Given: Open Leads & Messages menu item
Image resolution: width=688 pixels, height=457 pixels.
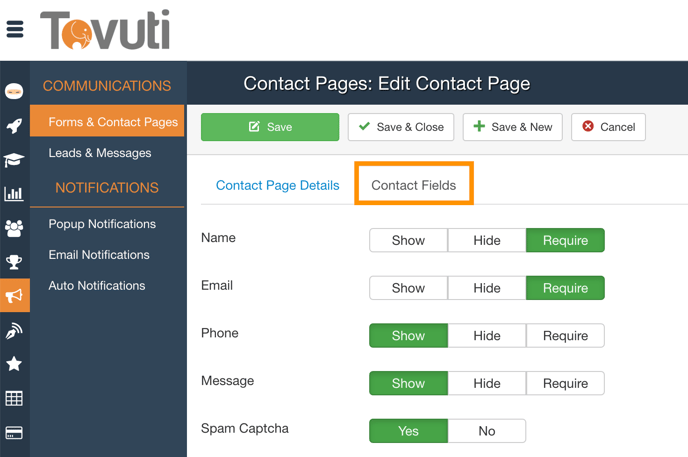Looking at the screenshot, I should [100, 153].
